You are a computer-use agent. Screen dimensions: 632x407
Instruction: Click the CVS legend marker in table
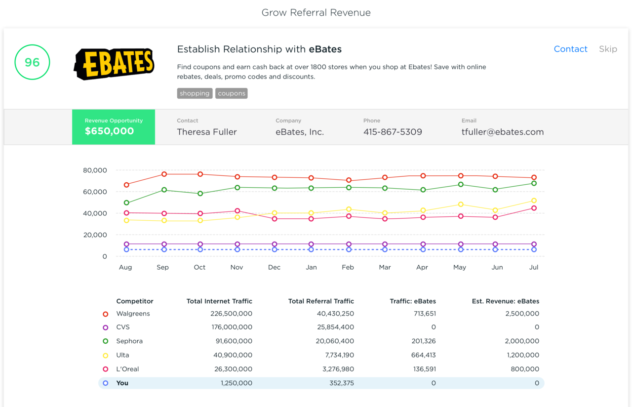[x=106, y=328]
